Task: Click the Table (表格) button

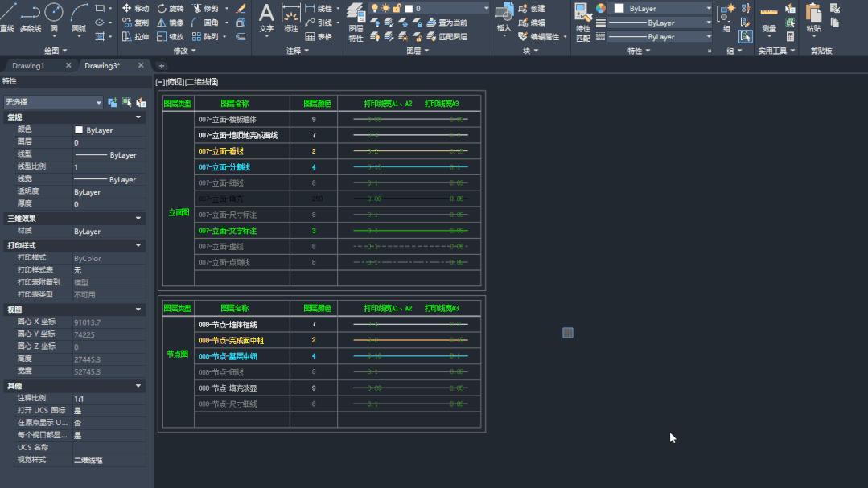Action: click(319, 37)
